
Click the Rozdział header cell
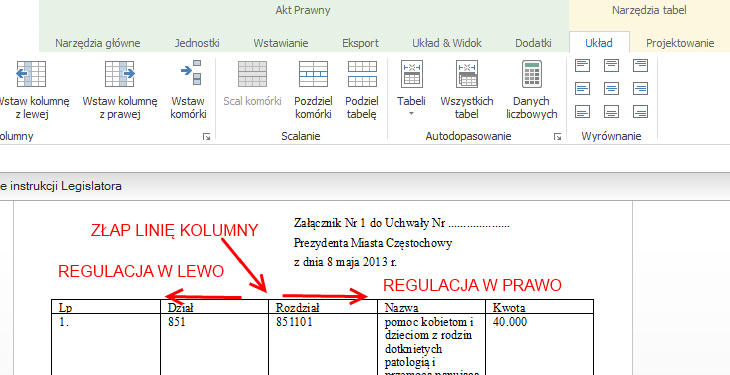[x=323, y=307]
